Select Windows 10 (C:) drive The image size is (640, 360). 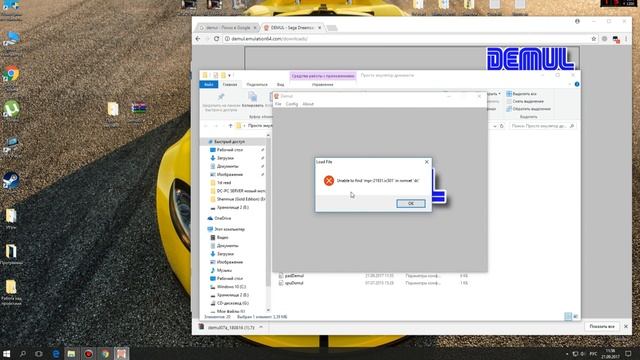[231, 287]
